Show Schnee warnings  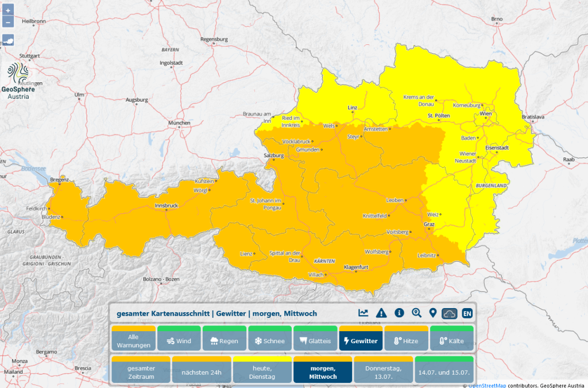tap(270, 340)
